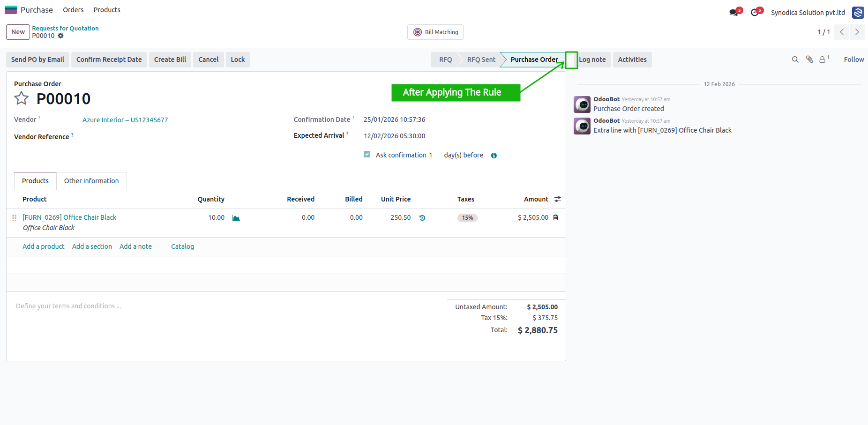This screenshot has width=868, height=425.
Task: Click Add a note
Action: click(x=135, y=246)
